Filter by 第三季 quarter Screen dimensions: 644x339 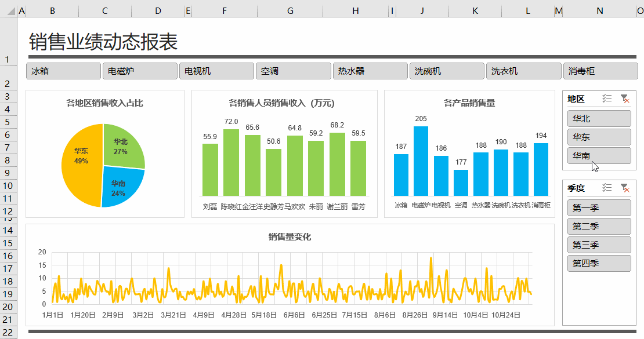[599, 245]
